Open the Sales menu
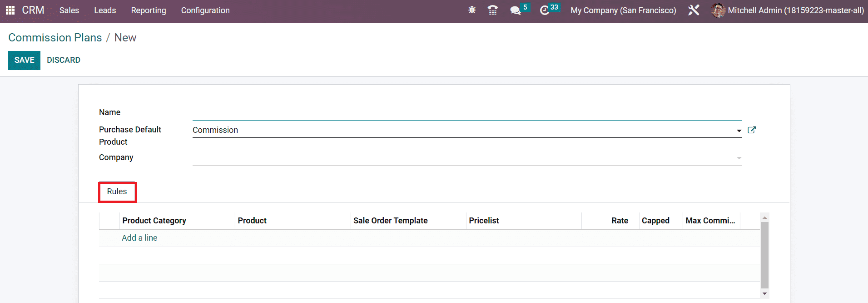This screenshot has height=303, width=868. pos(69,10)
